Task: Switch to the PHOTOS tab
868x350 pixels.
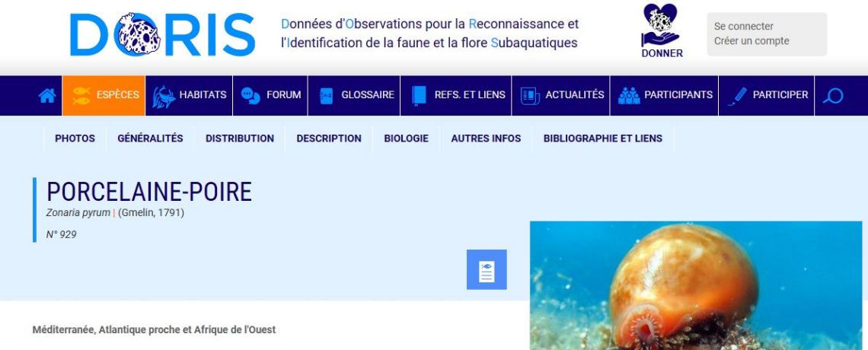Action: tap(75, 138)
